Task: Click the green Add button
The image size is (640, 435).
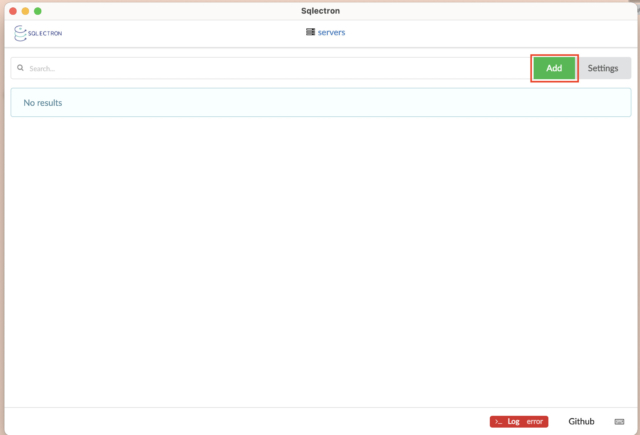Action: (x=554, y=68)
